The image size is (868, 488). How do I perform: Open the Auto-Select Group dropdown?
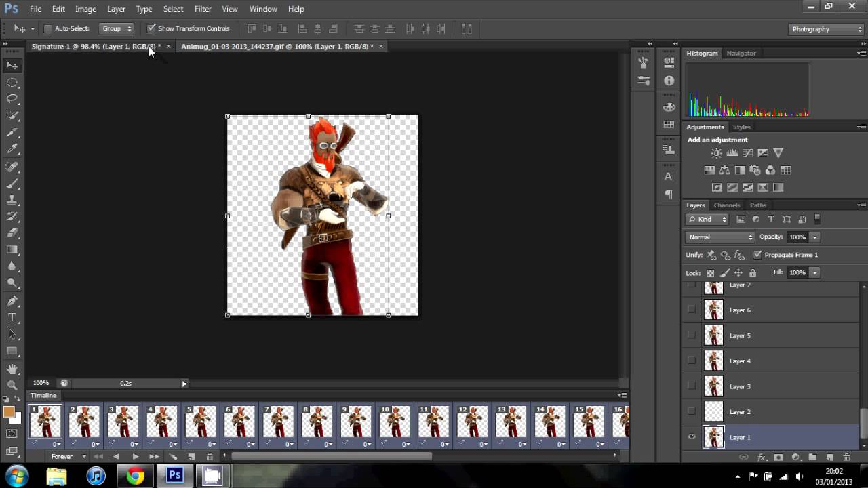(117, 28)
